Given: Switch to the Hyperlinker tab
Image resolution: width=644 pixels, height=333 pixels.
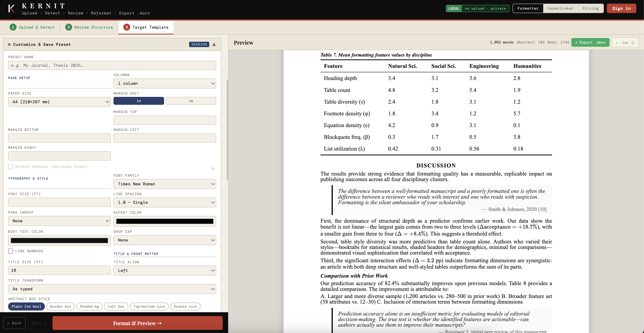Looking at the screenshot, I should coord(560,8).
